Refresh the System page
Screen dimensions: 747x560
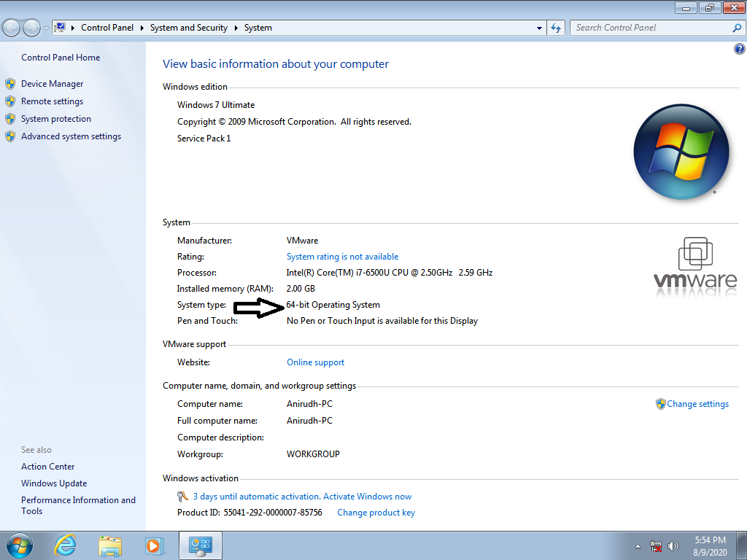tap(555, 28)
